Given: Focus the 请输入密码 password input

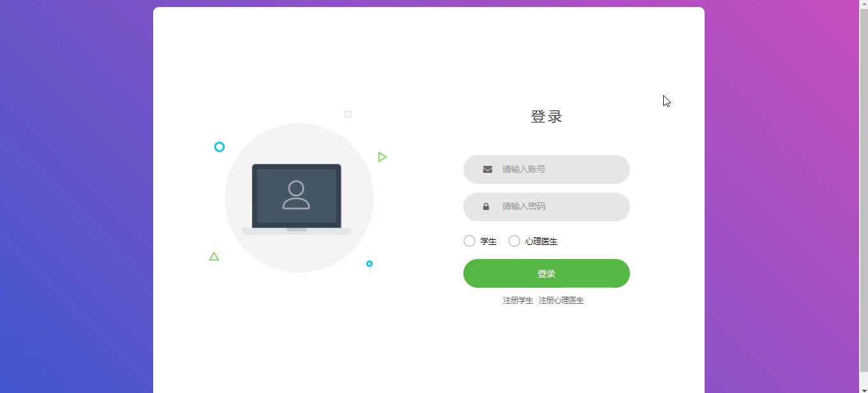Looking at the screenshot, I should (546, 207).
